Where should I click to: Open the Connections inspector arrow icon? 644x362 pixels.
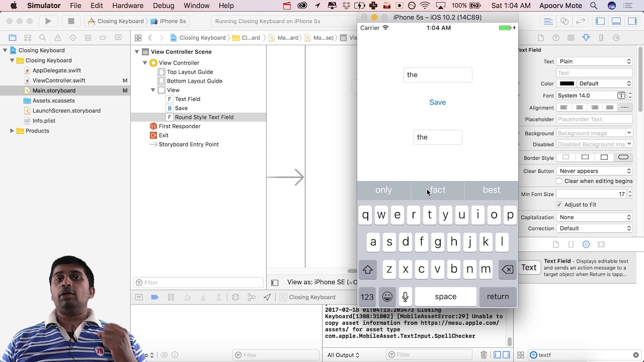(616, 38)
